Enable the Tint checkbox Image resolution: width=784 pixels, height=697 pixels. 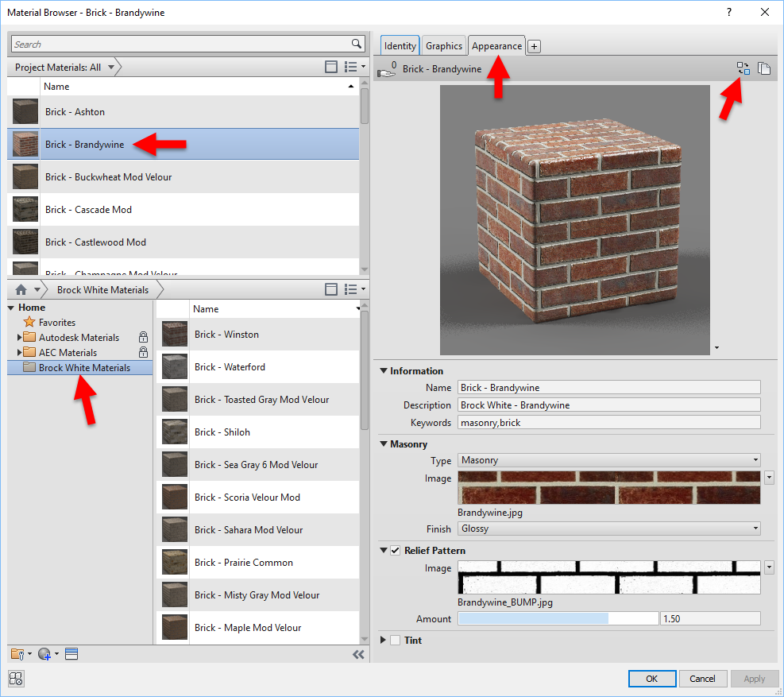[x=394, y=640]
